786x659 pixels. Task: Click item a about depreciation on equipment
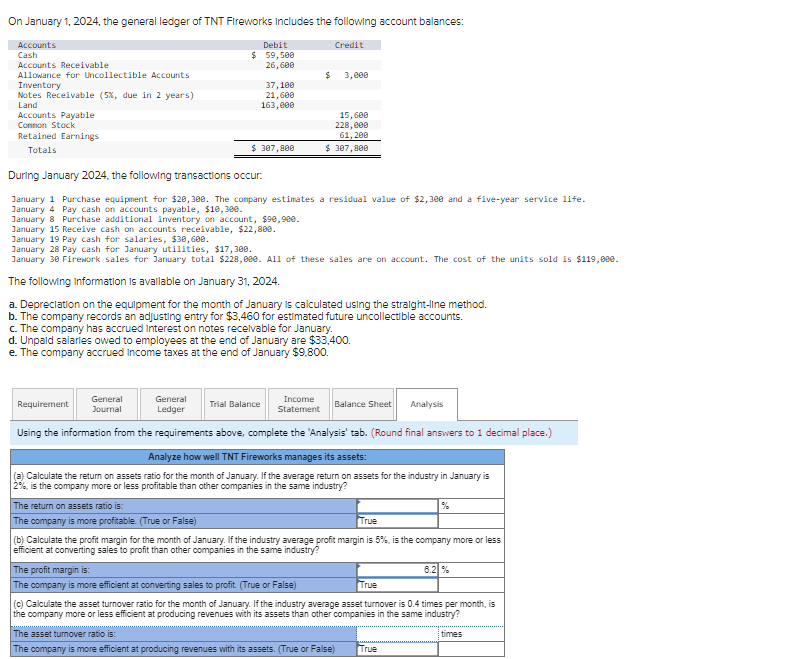[x=248, y=305]
